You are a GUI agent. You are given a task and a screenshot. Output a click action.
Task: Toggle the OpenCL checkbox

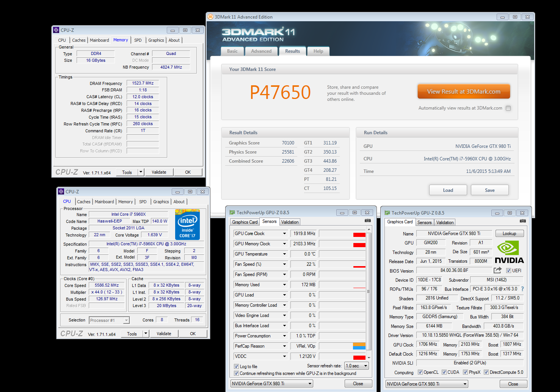click(x=420, y=372)
